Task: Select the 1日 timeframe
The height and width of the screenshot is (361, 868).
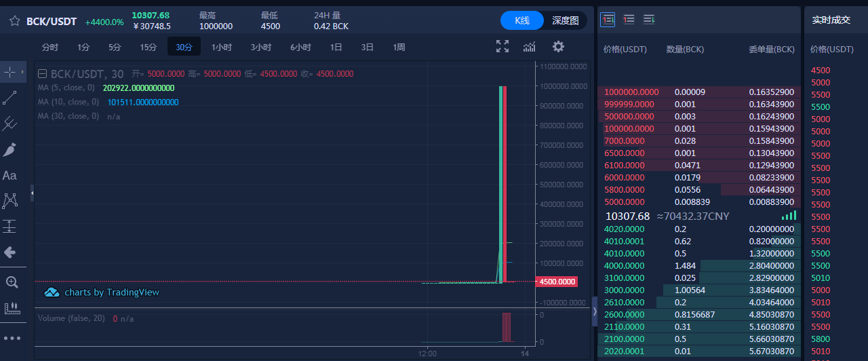Action: [336, 47]
